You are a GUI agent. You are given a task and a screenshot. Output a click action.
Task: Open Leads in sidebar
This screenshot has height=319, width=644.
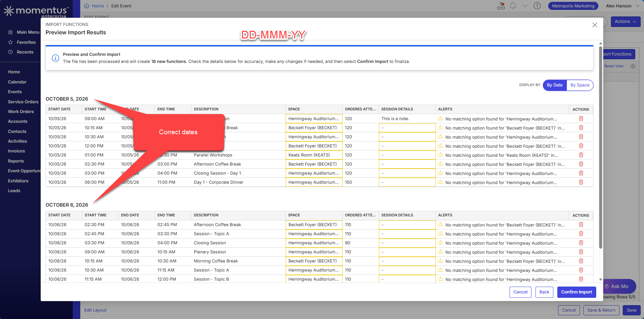click(x=14, y=191)
